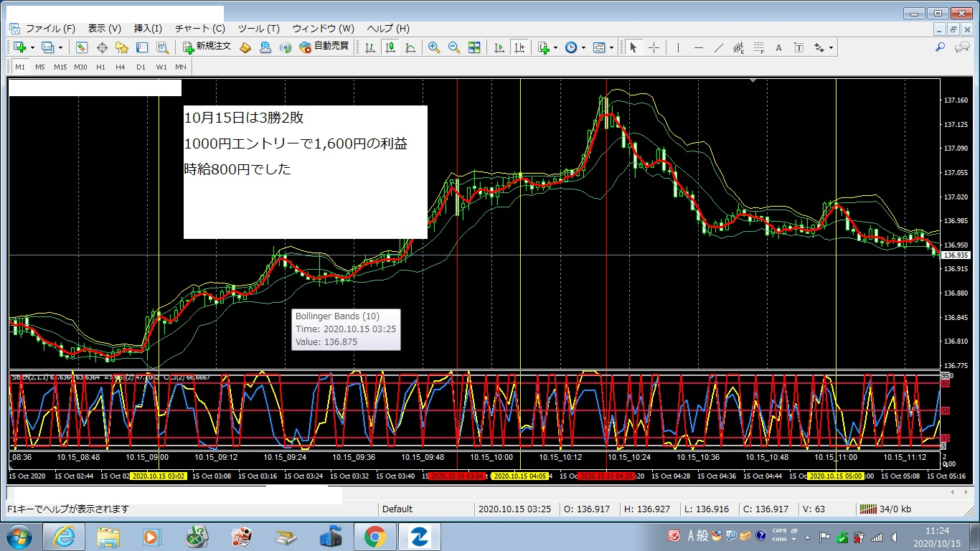
Task: Switch chart to line chart mode
Action: (x=410, y=47)
